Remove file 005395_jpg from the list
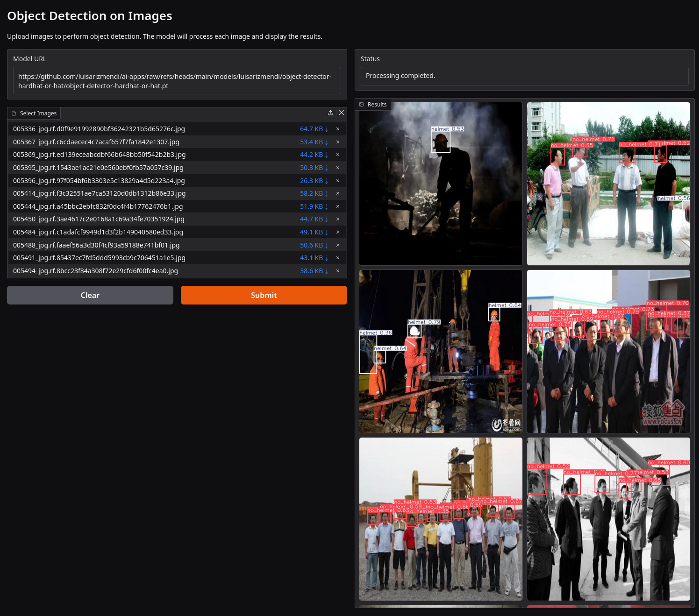699x616 pixels. (338, 168)
